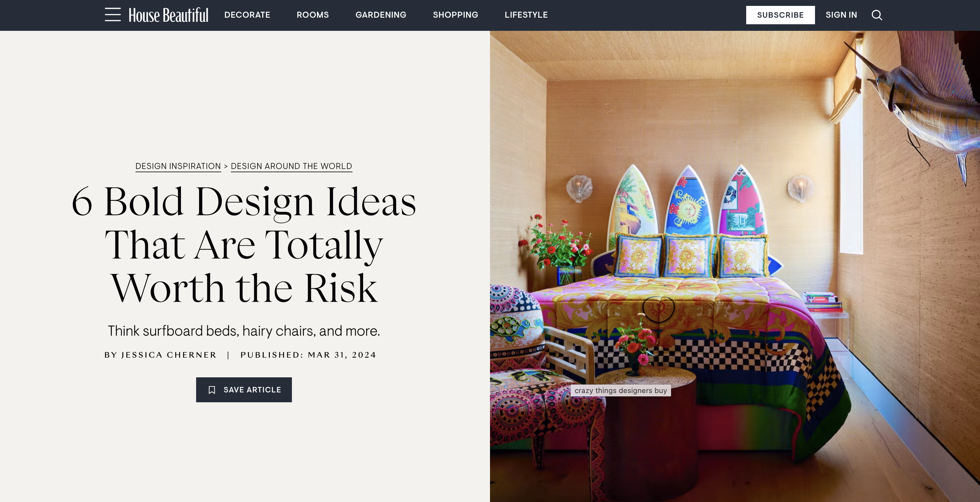Image resolution: width=980 pixels, height=502 pixels.
Task: Open the Shopping section
Action: tap(455, 15)
